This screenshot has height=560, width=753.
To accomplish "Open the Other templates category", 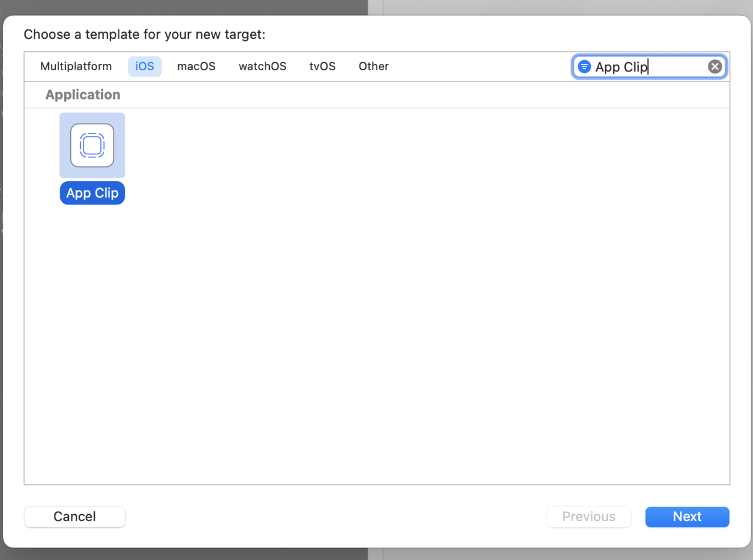I will [x=373, y=66].
